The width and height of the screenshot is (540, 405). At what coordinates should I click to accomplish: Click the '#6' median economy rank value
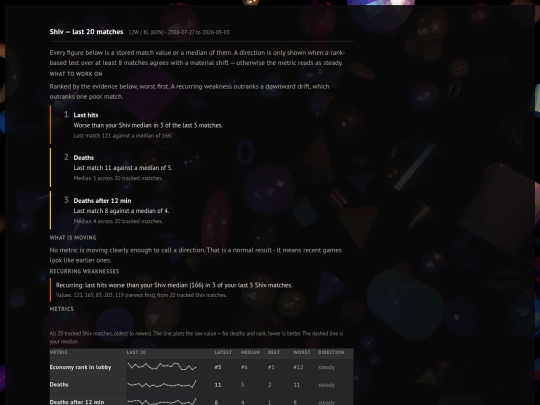click(244, 367)
